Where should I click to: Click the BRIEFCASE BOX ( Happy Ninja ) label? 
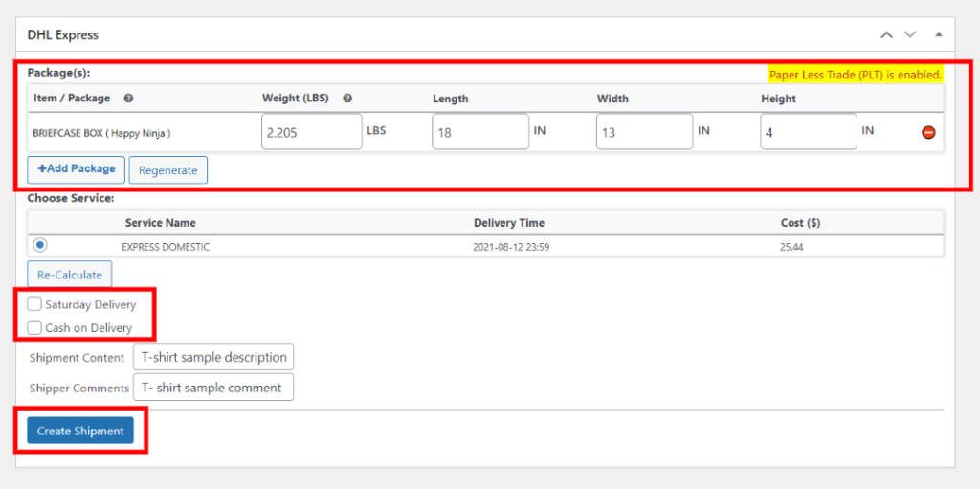[x=101, y=133]
